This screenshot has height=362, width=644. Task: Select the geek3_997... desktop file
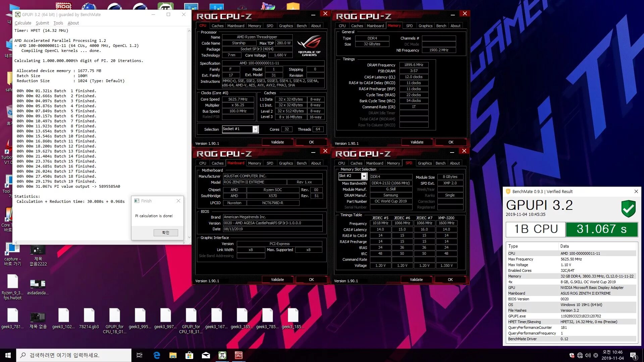pos(165,318)
